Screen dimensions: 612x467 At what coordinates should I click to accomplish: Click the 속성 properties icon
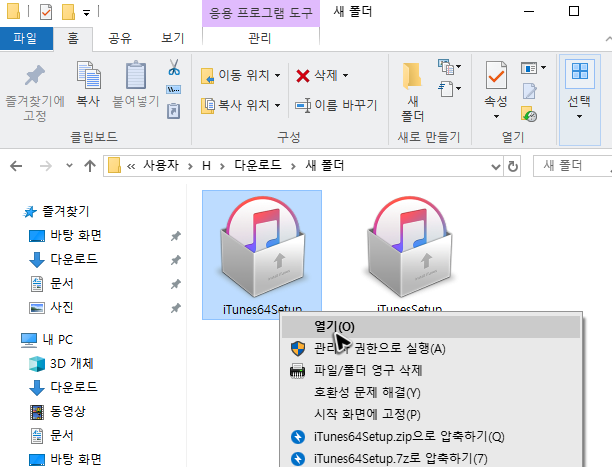[496, 75]
